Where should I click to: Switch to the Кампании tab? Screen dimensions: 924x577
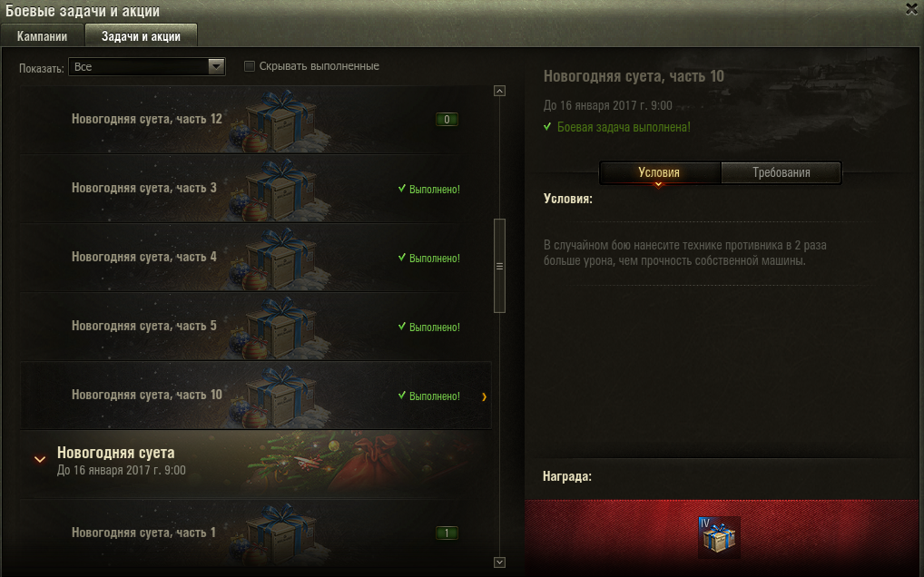[x=42, y=36]
